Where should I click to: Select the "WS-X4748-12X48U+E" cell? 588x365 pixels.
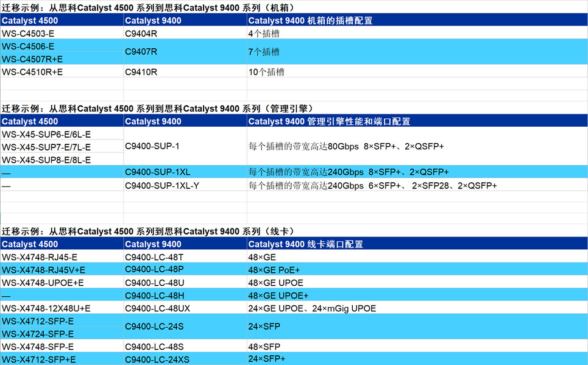click(x=62, y=308)
